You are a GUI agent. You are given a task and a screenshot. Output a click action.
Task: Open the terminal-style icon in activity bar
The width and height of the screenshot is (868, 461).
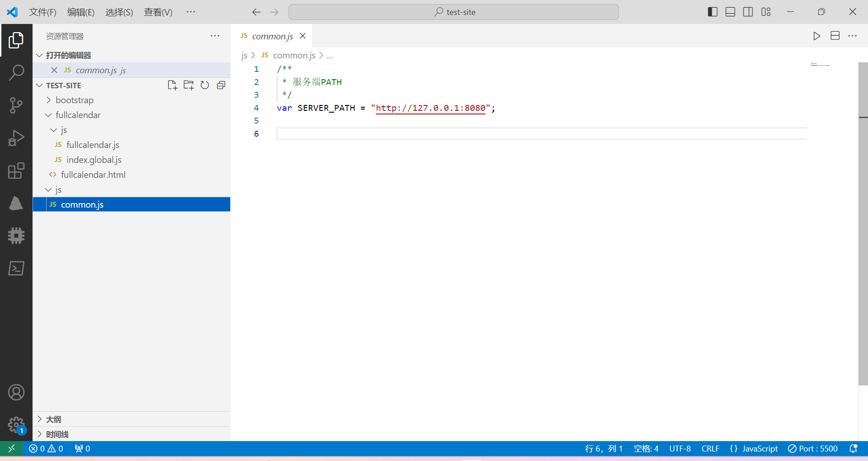(16, 268)
